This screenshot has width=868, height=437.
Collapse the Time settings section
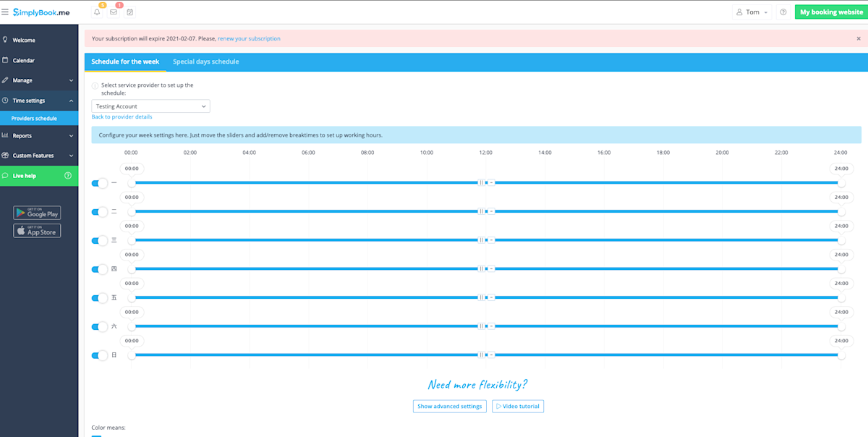tap(39, 101)
